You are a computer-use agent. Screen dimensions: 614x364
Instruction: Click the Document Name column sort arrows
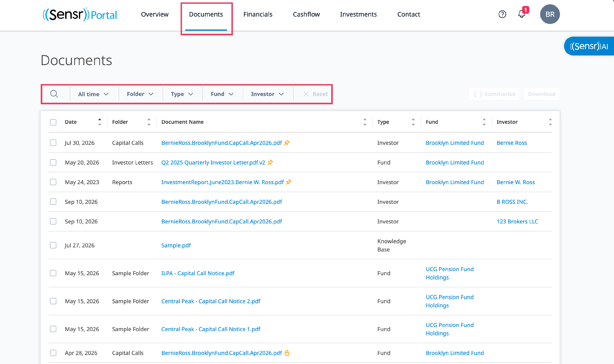tap(365, 122)
